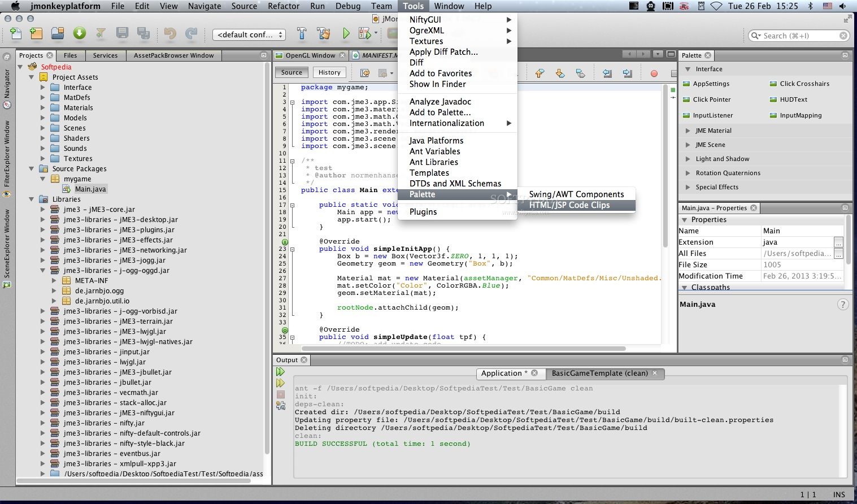The width and height of the screenshot is (857, 504).
Task: Expand the JME Material palette category
Action: (x=688, y=131)
